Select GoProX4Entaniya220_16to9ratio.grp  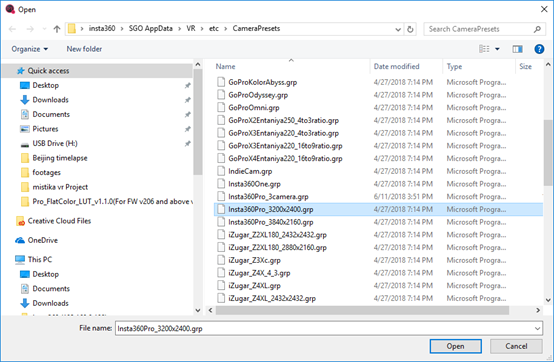pyautogui.click(x=285, y=159)
